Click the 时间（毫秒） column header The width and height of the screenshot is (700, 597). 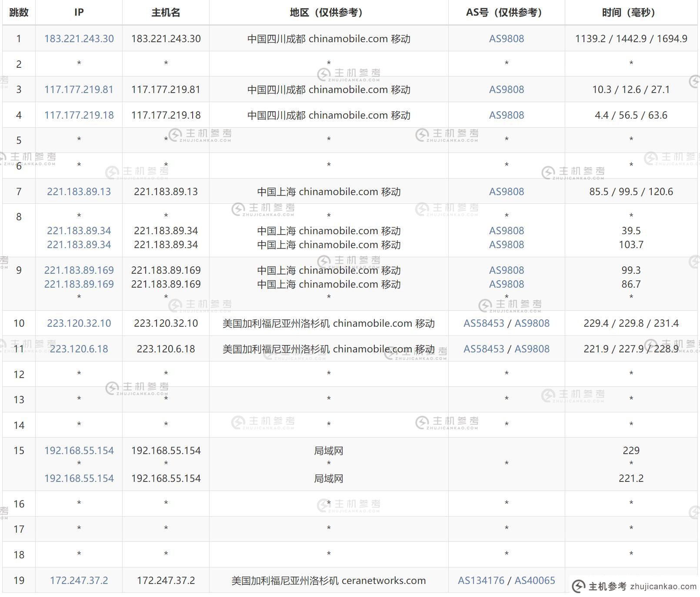[x=631, y=13]
